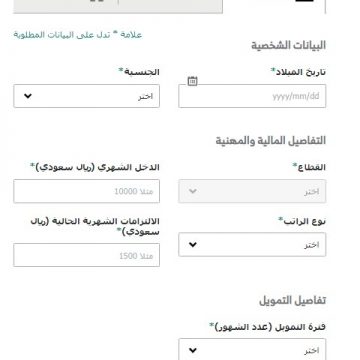Click the greyed chevron in القطاع dropdown
This screenshot has width=360, height=360.
(x=193, y=191)
